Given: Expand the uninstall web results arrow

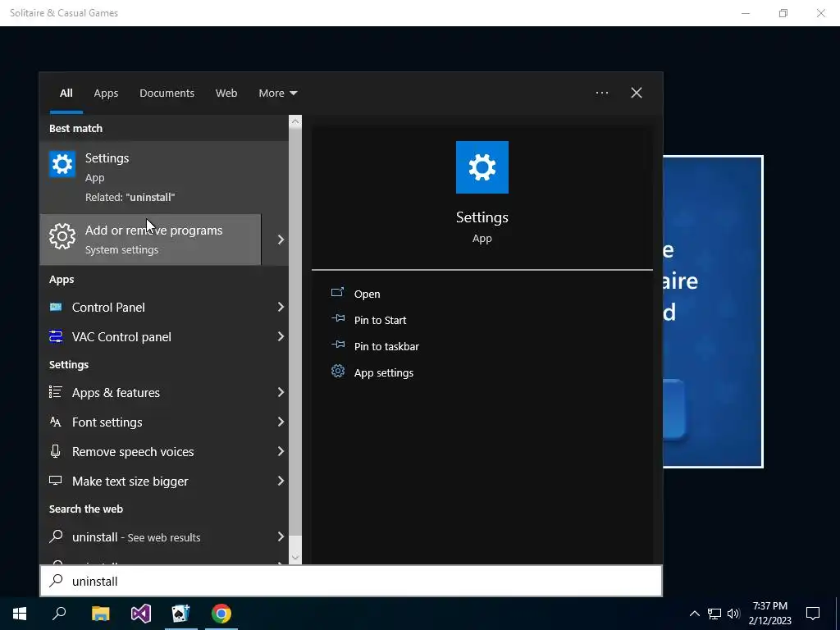Looking at the screenshot, I should point(281,536).
